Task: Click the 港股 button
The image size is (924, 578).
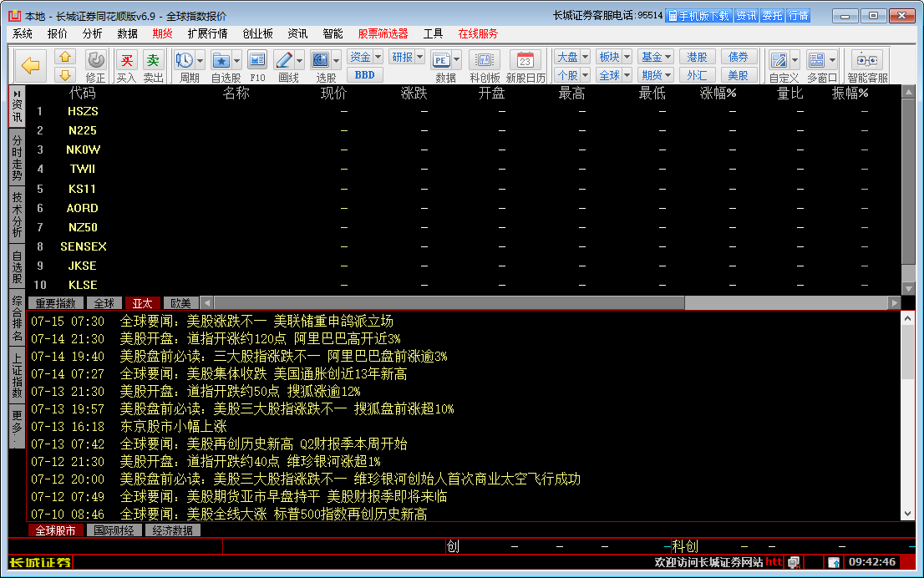Action: pos(697,57)
